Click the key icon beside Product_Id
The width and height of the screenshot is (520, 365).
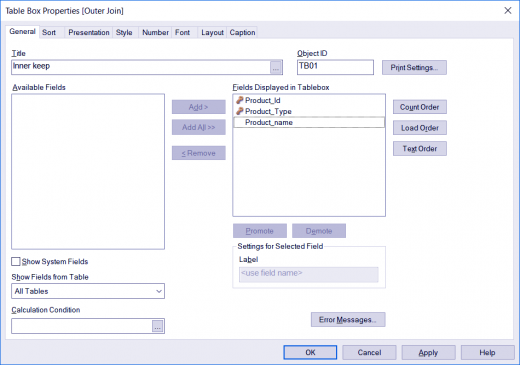[239, 100]
